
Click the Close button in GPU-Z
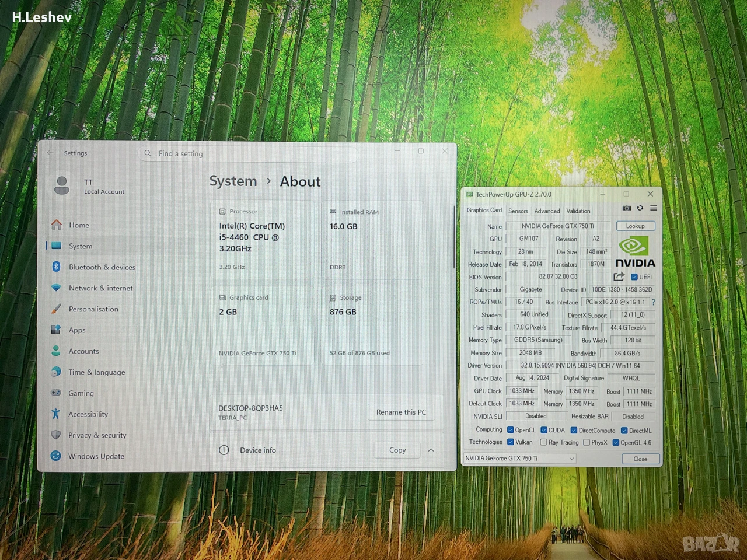[640, 459]
